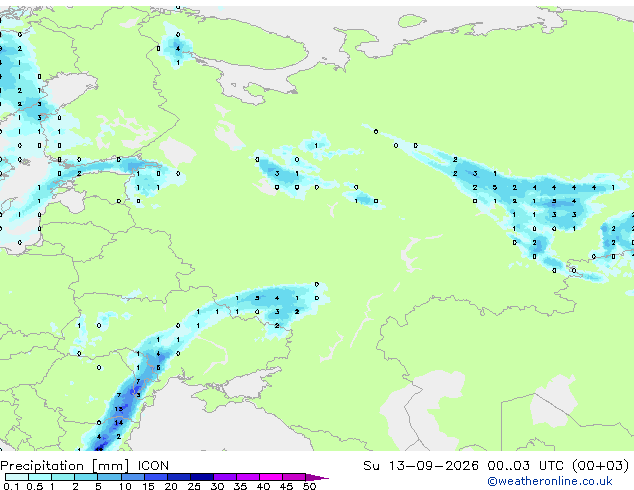Click the 0.1–0.5 mm palest legend swatch
The image size is (634, 490).
(x=17, y=477)
